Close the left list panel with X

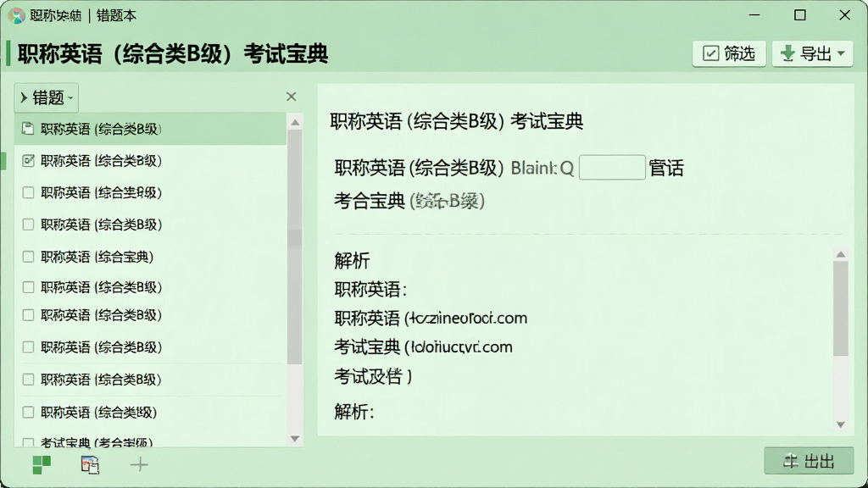[292, 97]
